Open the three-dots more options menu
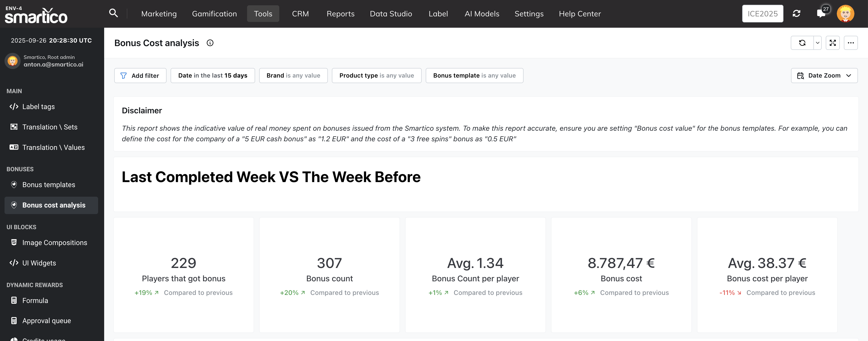The height and width of the screenshot is (341, 868). pos(850,43)
